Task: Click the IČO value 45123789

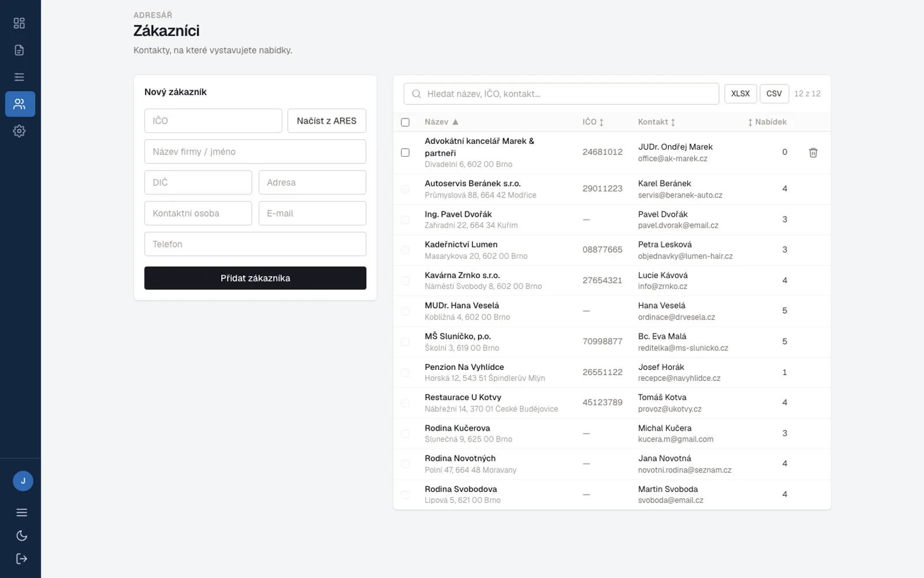Action: (602, 402)
